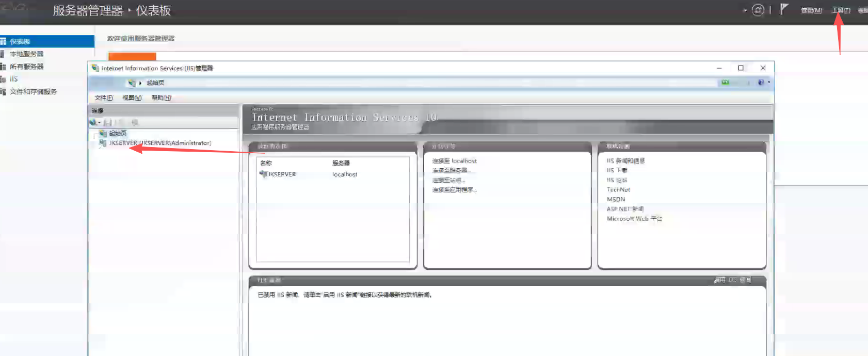
Task: Select JKSERVER row in recent connections list
Action: [x=282, y=174]
